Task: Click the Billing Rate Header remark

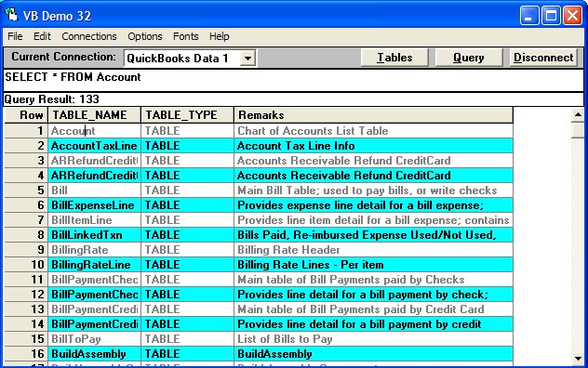Action: (373, 250)
